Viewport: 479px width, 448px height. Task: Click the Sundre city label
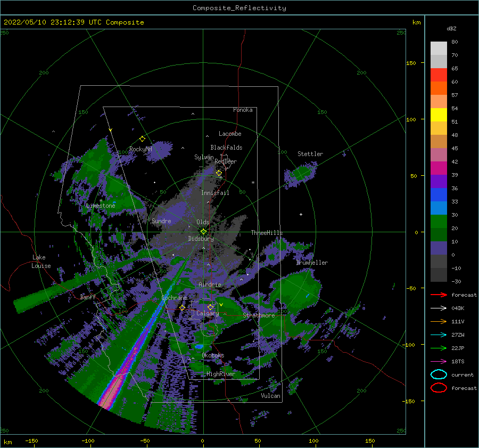pyautogui.click(x=161, y=221)
